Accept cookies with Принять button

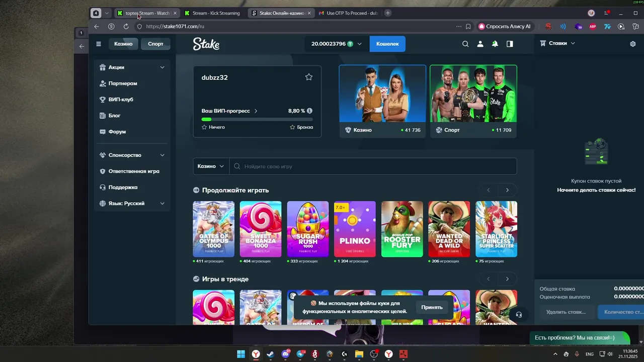pos(432,307)
